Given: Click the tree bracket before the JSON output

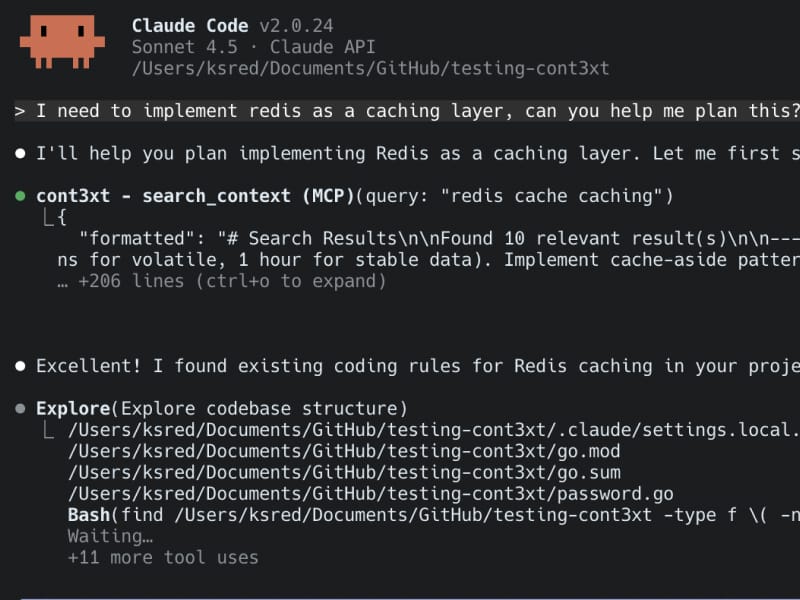Looking at the screenshot, I should [x=48, y=217].
